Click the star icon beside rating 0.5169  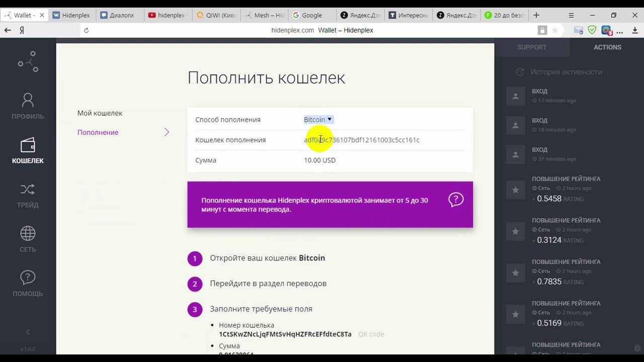pos(515,314)
